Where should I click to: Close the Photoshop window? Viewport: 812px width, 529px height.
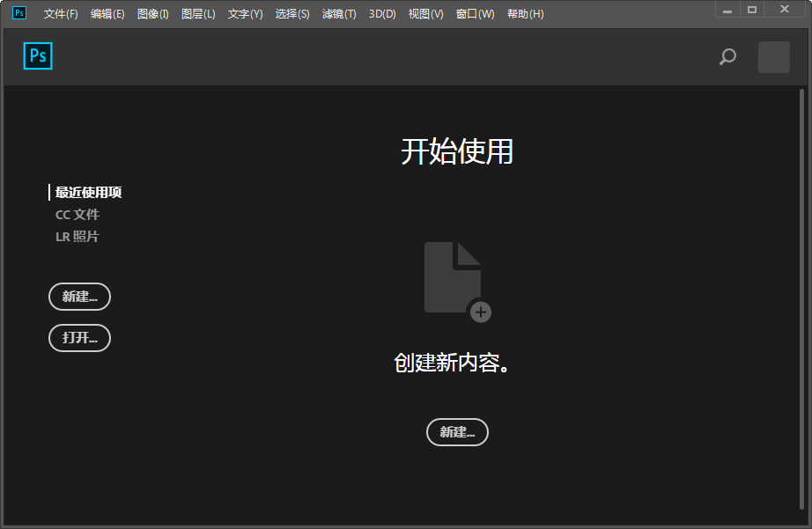(x=785, y=10)
